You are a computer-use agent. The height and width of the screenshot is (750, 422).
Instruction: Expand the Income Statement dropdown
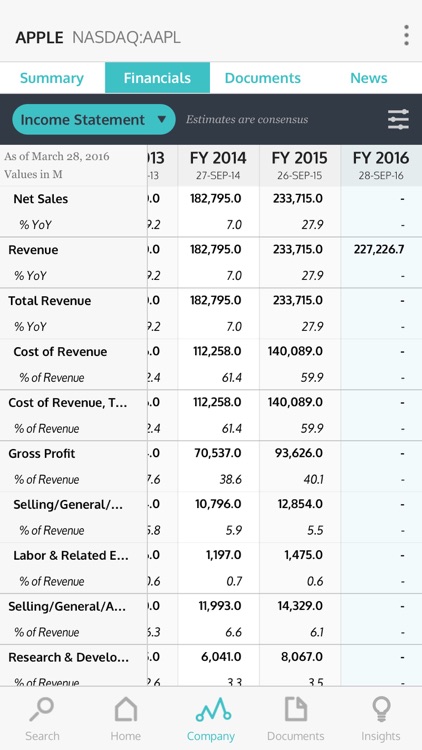point(94,120)
